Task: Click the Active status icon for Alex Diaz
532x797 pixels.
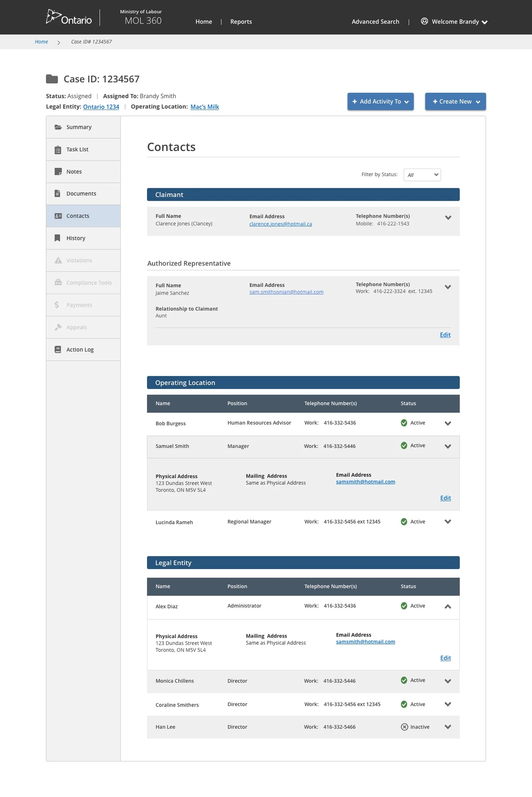Action: (404, 606)
